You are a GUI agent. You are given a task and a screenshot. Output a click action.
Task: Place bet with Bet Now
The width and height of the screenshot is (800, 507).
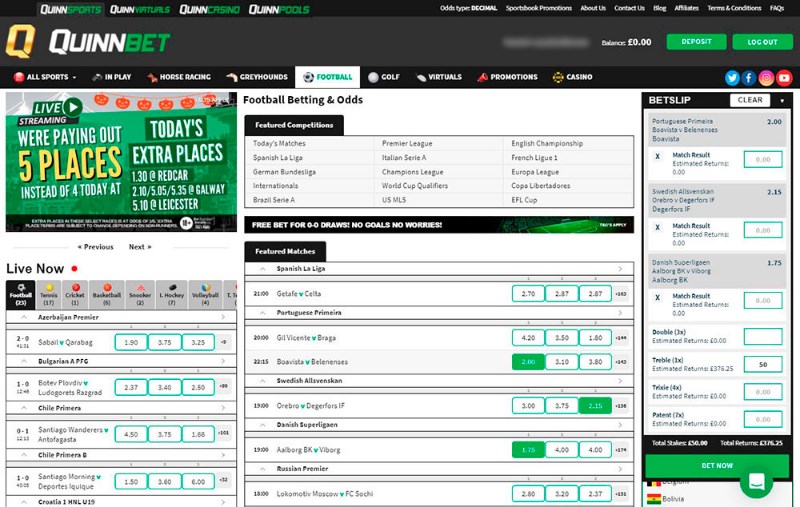717,466
